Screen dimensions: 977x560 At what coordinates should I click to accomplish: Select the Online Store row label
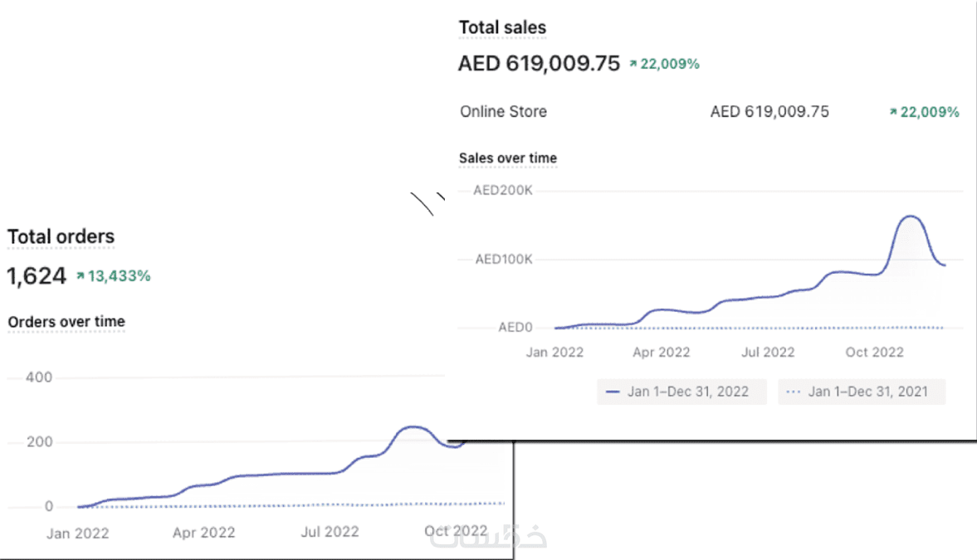pyautogui.click(x=503, y=111)
